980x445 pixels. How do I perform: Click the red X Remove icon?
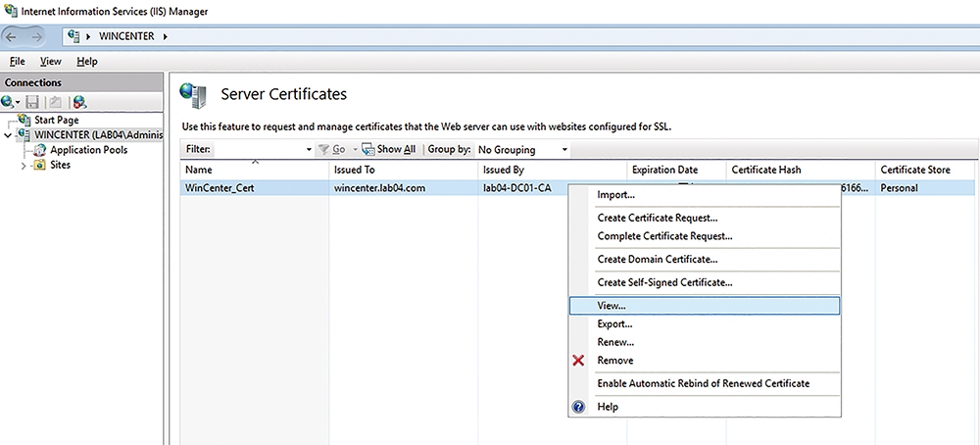tap(579, 361)
